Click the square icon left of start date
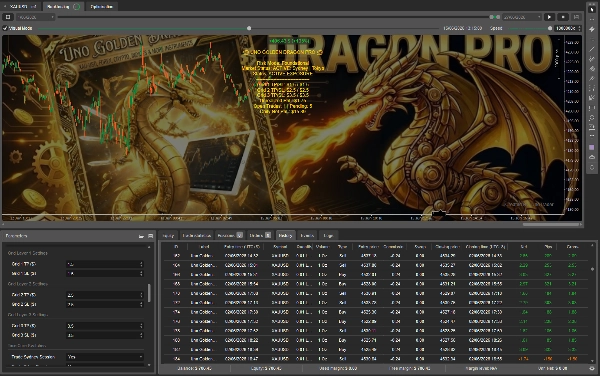 [8, 17]
